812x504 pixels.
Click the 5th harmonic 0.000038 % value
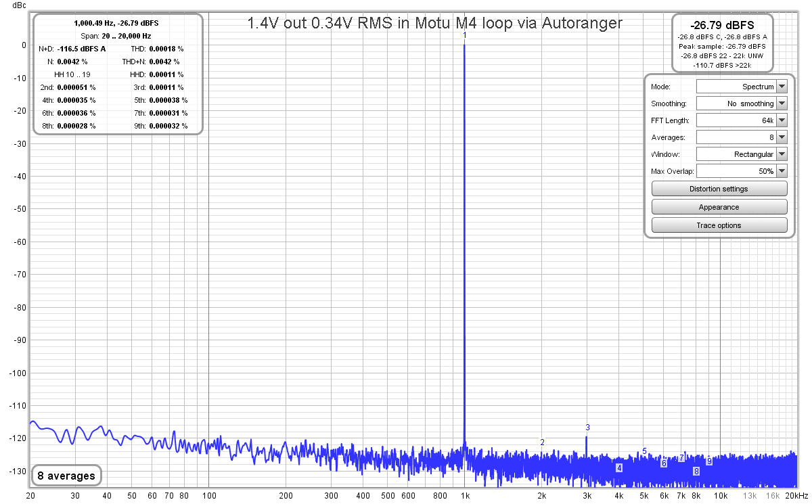click(x=168, y=100)
